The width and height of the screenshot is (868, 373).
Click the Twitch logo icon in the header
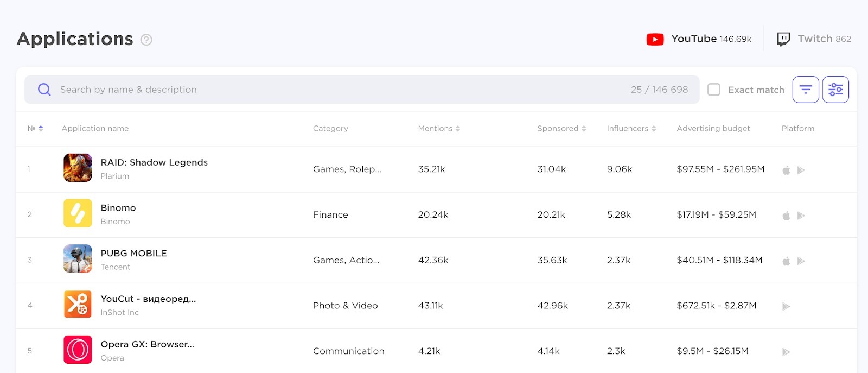783,39
